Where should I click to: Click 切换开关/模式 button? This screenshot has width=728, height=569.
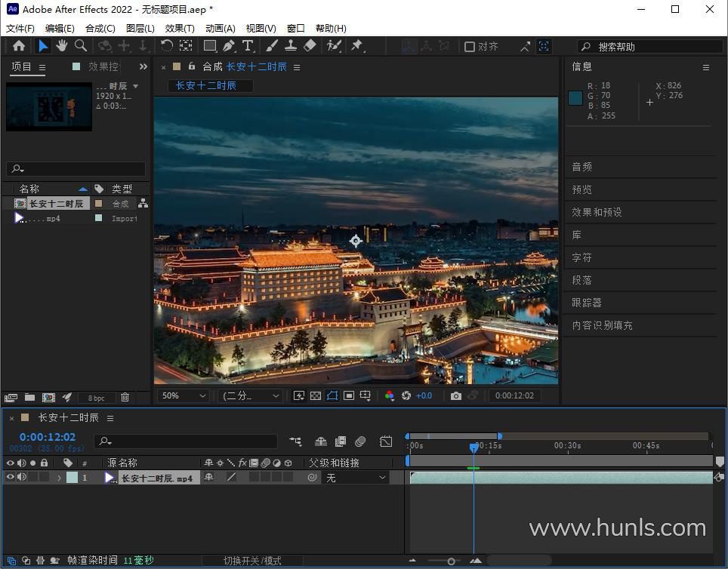click(x=252, y=561)
